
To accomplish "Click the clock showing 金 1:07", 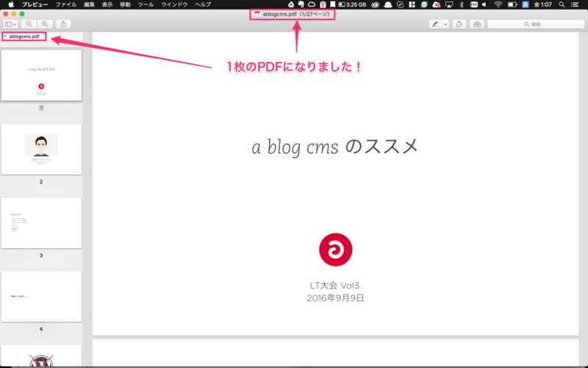I will 542,4.
